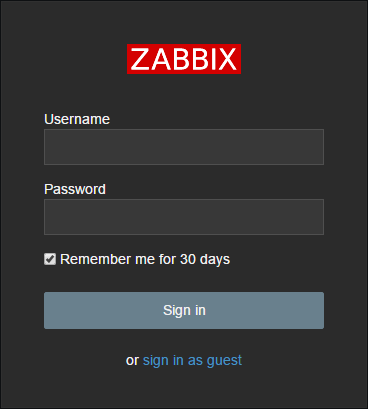Viewport: 368px width, 409px height.
Task: Click the Sign in button
Action: coord(184,310)
